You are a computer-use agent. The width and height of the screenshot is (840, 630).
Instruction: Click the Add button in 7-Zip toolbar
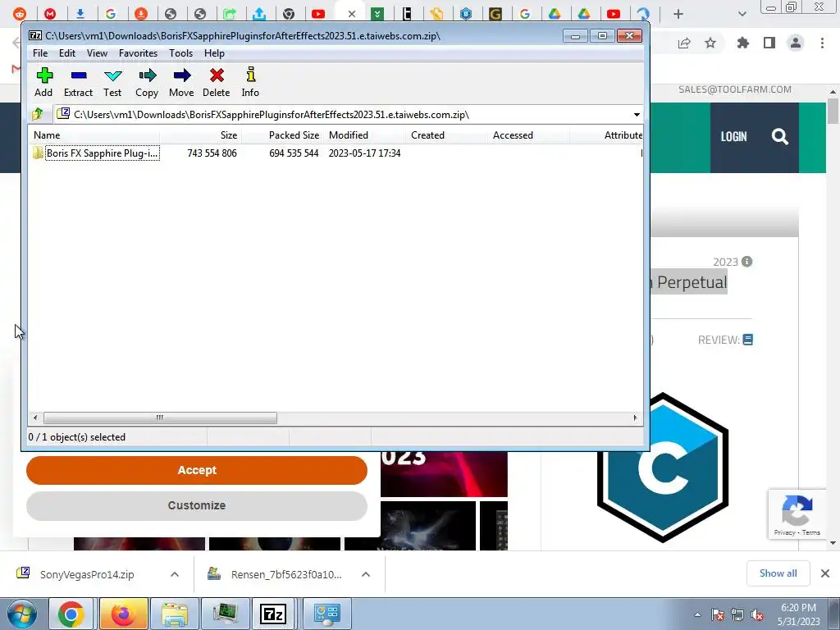[44, 82]
